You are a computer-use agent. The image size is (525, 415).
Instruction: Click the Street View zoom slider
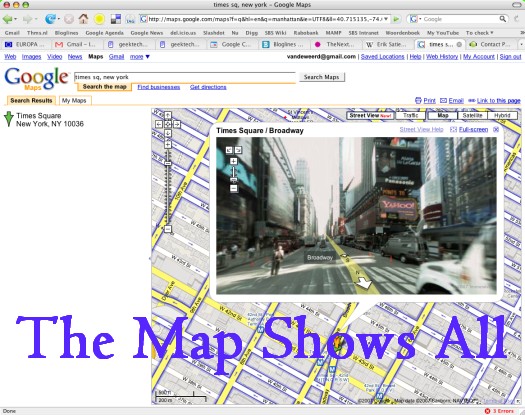click(x=233, y=175)
